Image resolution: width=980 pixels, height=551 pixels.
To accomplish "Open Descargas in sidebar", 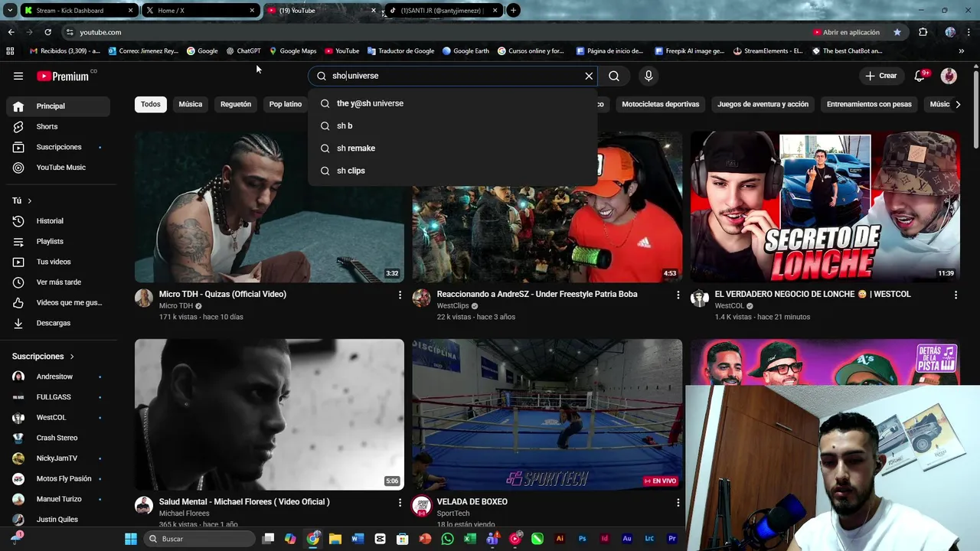I will (x=58, y=323).
